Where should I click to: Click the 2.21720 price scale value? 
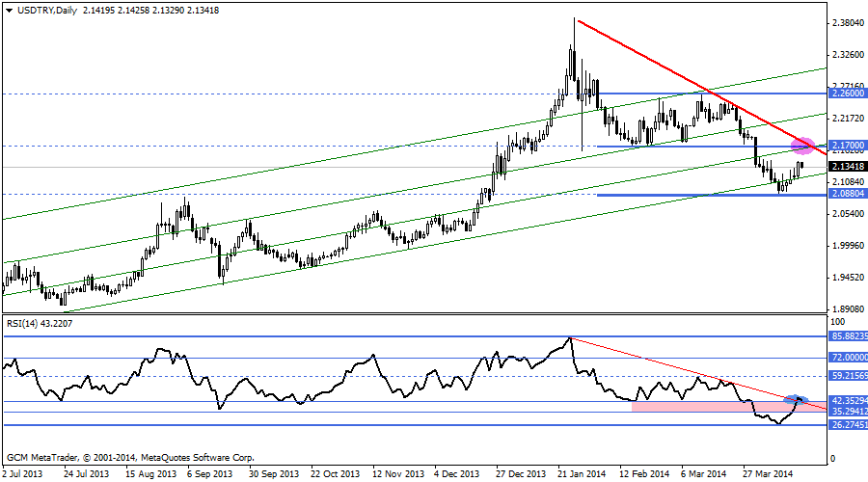pyautogui.click(x=848, y=118)
